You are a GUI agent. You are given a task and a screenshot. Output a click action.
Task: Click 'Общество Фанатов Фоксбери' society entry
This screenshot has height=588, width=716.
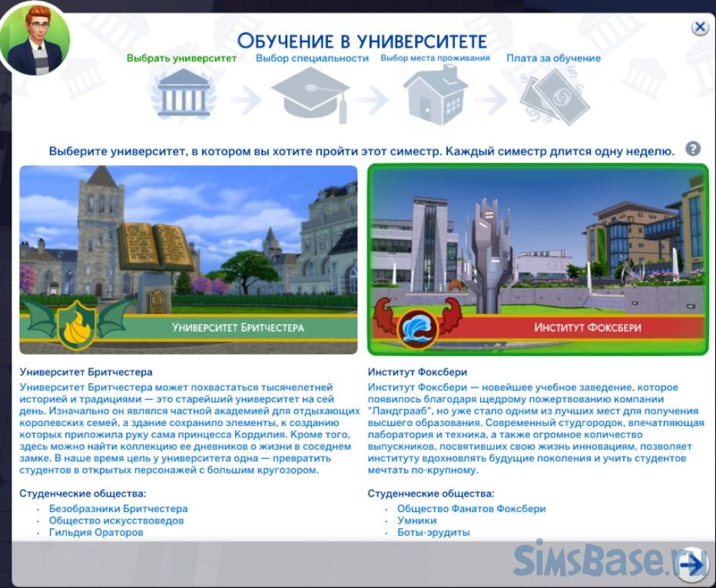click(x=471, y=509)
